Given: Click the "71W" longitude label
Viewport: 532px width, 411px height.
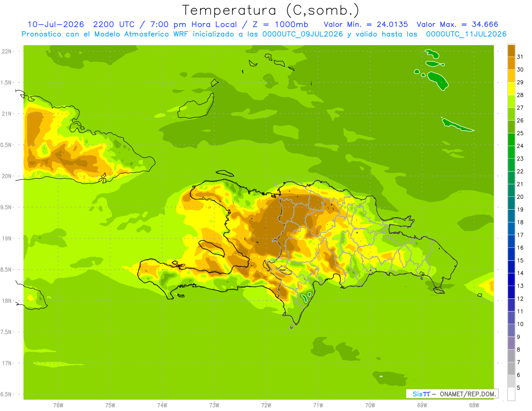Looking at the screenshot, I should 318,405.
